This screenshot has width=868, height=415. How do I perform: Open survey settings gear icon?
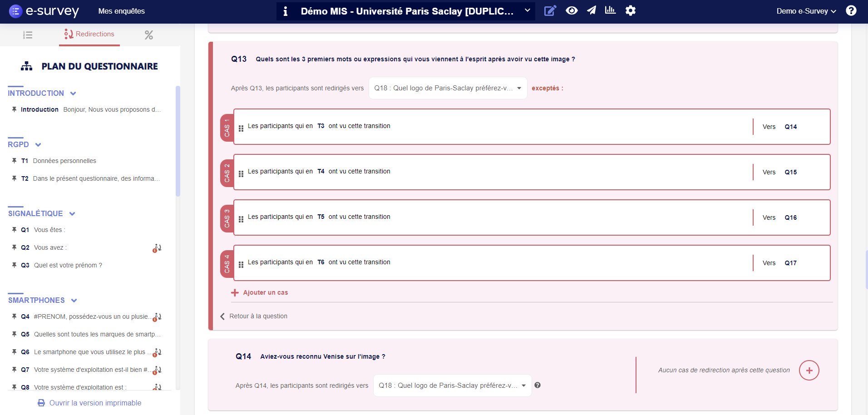[631, 10]
